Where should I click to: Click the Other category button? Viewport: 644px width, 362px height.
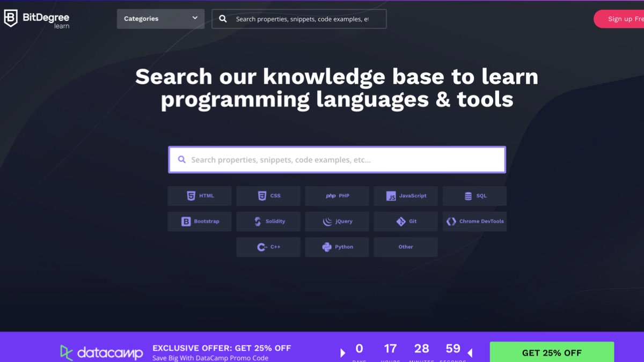point(406,247)
